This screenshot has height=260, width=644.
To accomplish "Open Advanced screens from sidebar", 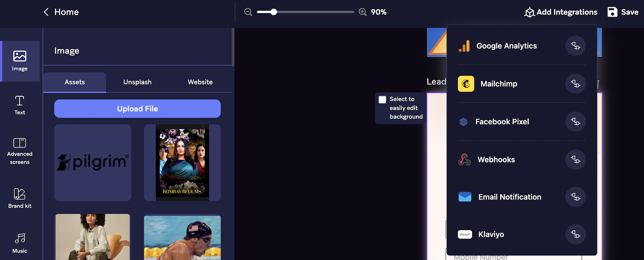I will point(20,151).
